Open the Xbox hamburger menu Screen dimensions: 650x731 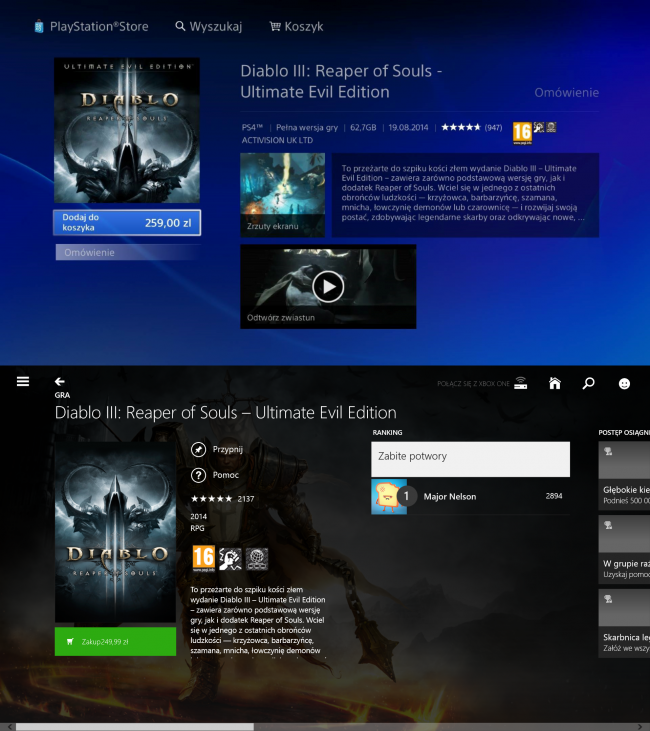click(23, 381)
